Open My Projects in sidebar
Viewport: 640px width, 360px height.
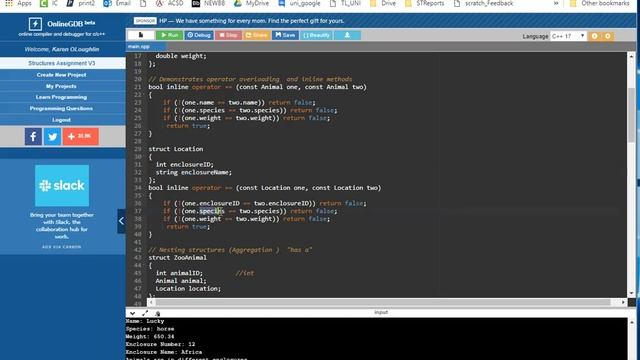tap(62, 86)
